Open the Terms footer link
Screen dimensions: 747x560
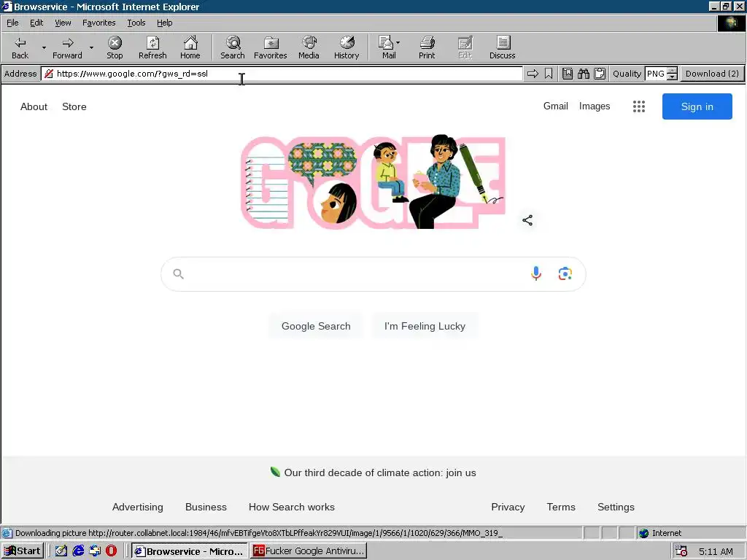(x=561, y=507)
